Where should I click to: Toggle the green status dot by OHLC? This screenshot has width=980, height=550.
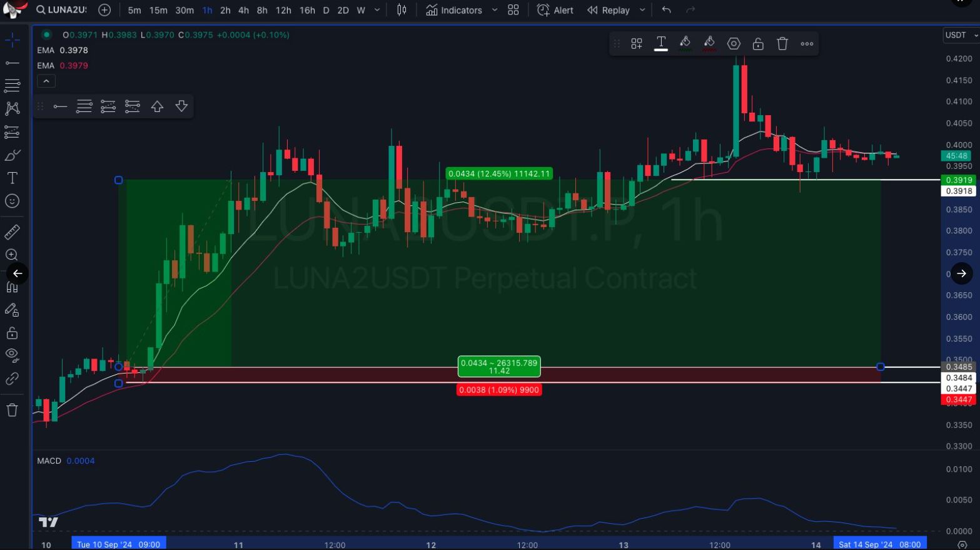tap(46, 35)
